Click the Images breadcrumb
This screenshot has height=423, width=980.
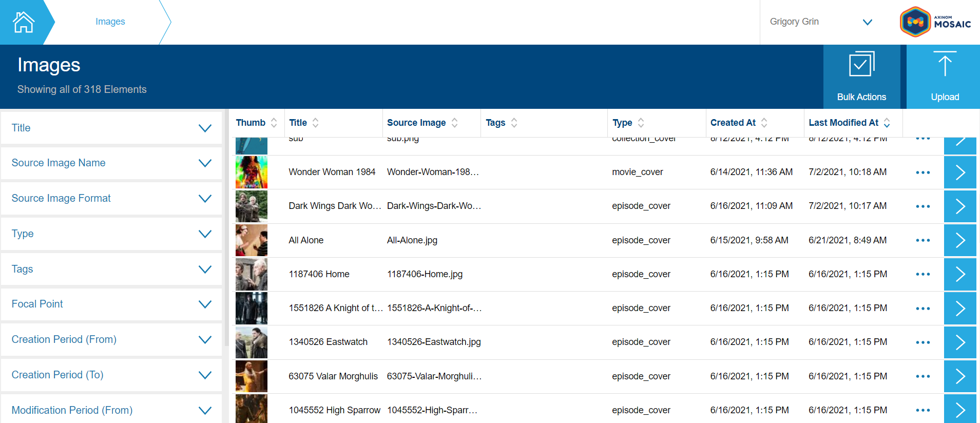point(110,22)
